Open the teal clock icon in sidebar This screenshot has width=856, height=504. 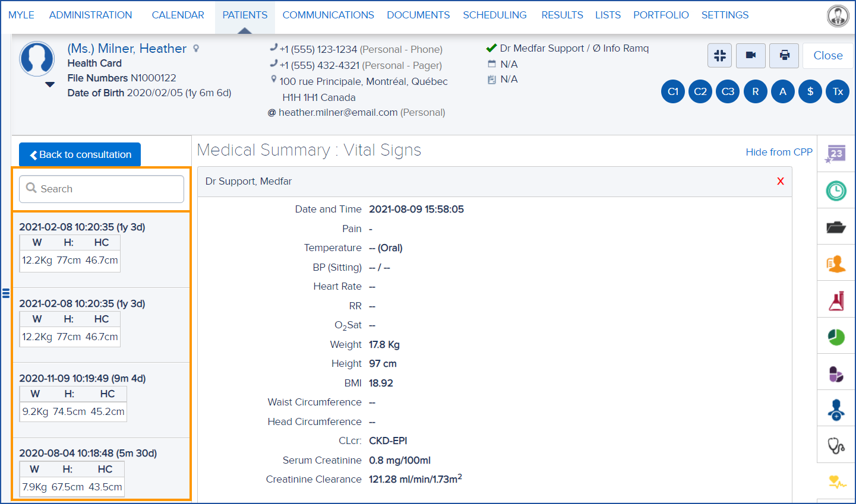(836, 191)
